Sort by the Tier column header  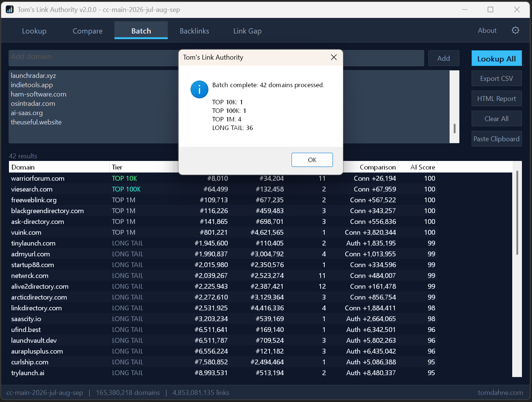point(142,167)
